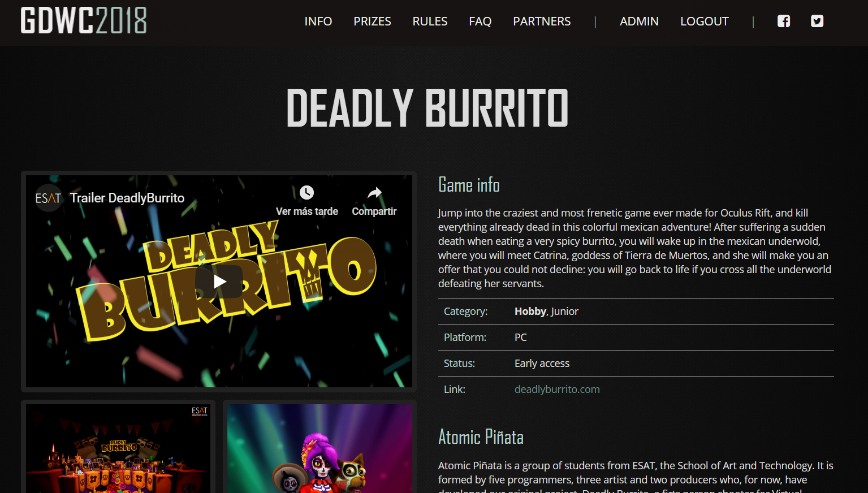Click the 'Ver más tarde' clock icon
The image size is (868, 493).
click(306, 193)
